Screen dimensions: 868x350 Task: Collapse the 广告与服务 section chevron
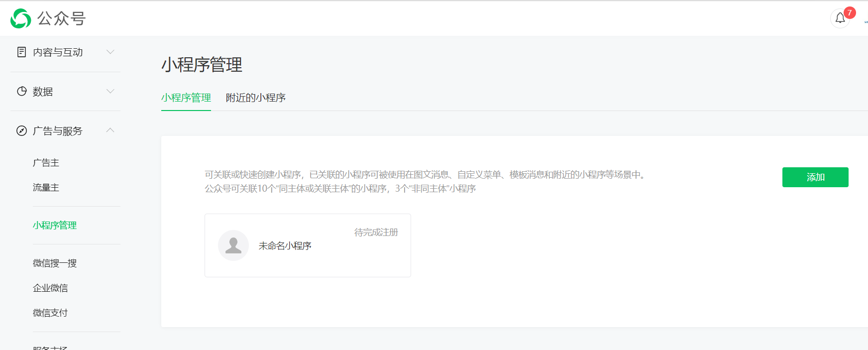[x=110, y=130]
